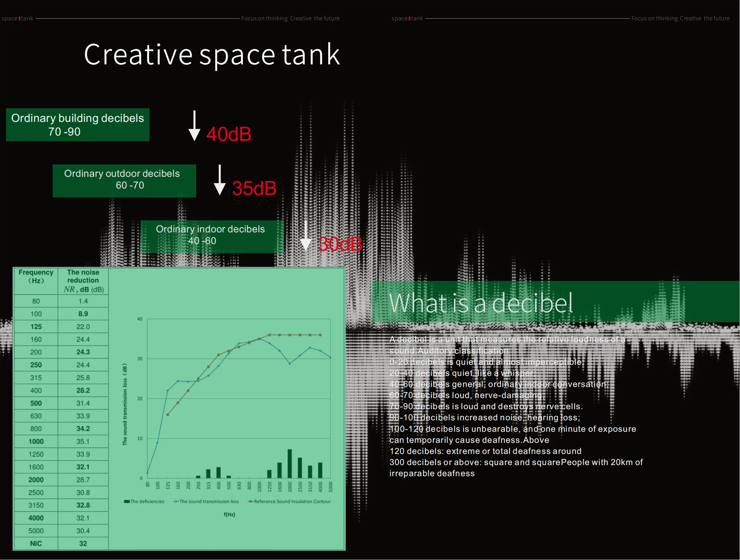Image resolution: width=740 pixels, height=560 pixels.
Task: Click 'The sound transmission loss' legend marker
Action: (176, 502)
